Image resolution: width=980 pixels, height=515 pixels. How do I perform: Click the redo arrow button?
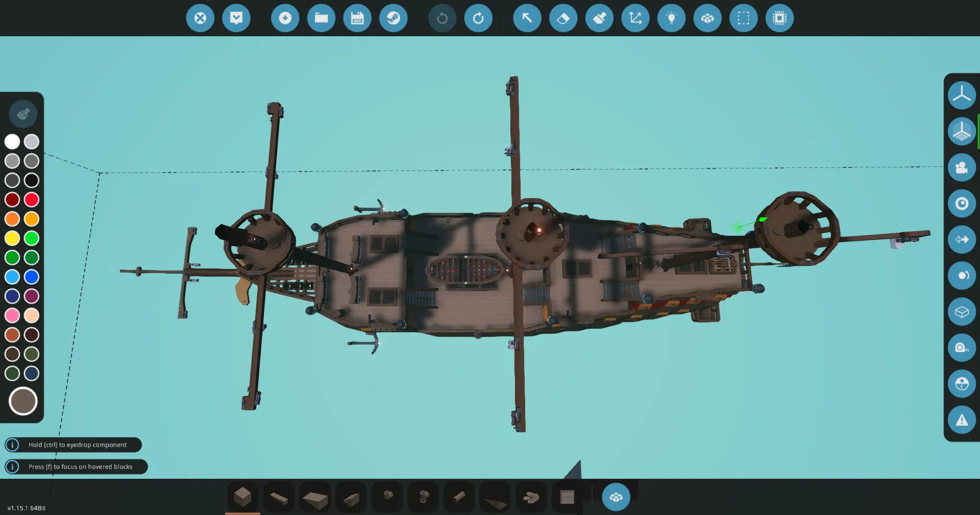tap(478, 18)
